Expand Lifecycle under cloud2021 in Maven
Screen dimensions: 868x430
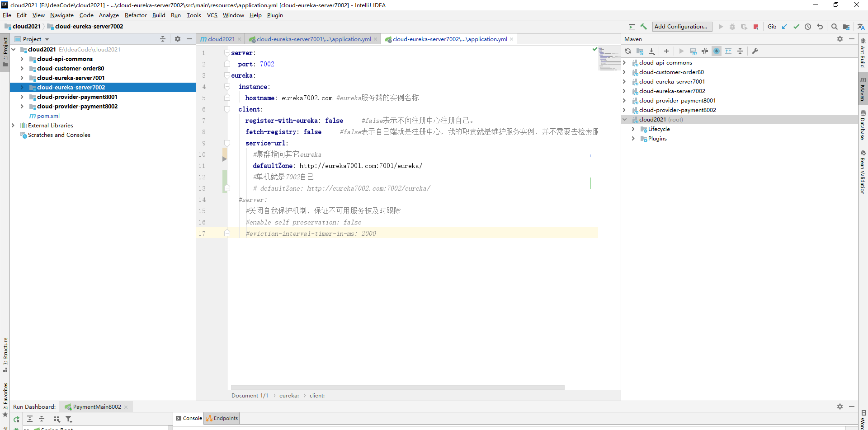pos(633,129)
